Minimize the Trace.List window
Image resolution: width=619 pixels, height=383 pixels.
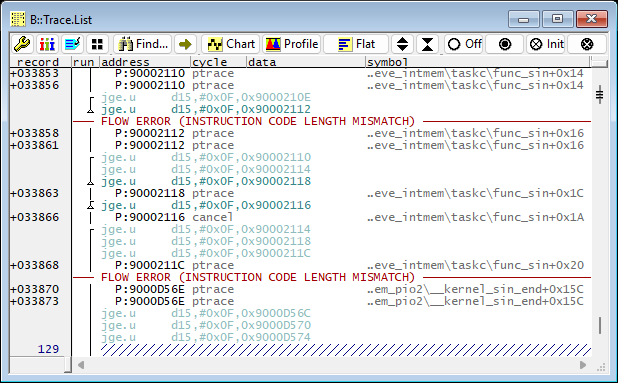tap(523, 19)
